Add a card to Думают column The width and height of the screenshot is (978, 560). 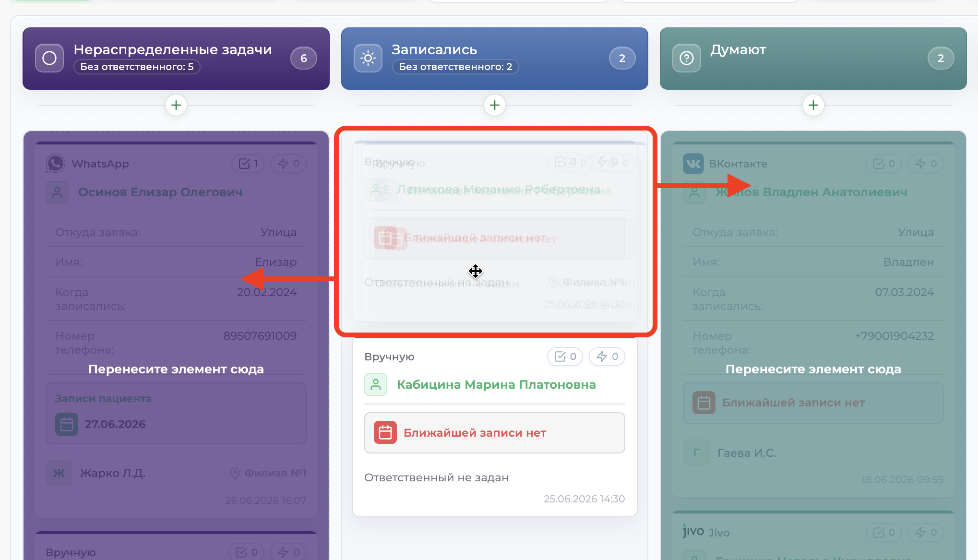[x=813, y=105]
